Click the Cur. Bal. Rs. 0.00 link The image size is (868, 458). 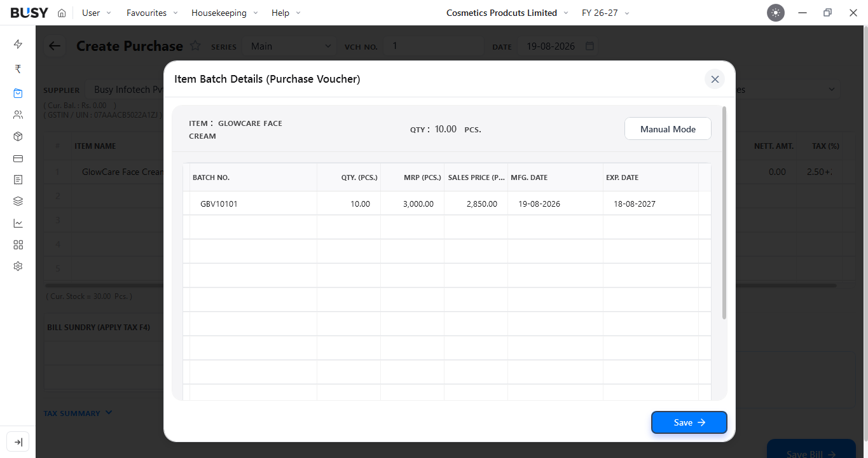click(x=80, y=105)
